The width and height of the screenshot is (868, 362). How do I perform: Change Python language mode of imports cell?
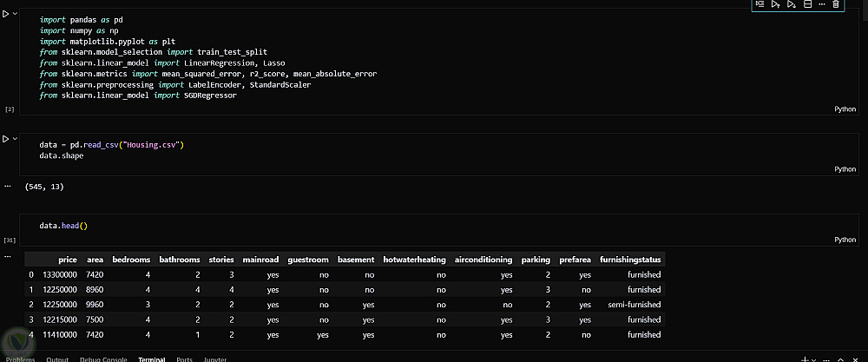[x=845, y=109]
